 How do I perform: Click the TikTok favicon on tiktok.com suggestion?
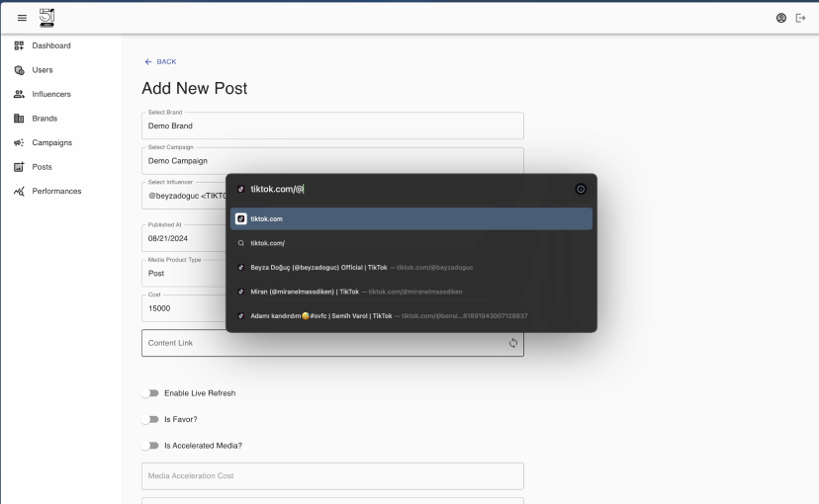pyautogui.click(x=240, y=218)
